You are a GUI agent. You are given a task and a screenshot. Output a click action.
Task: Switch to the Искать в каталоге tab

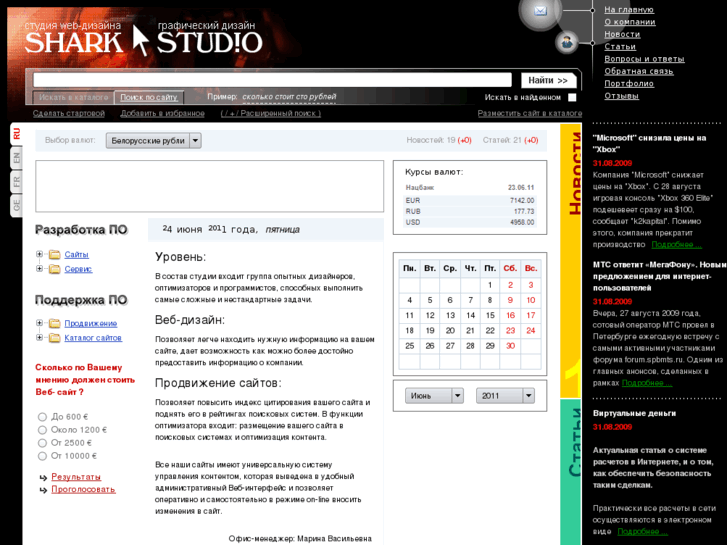pos(73,97)
